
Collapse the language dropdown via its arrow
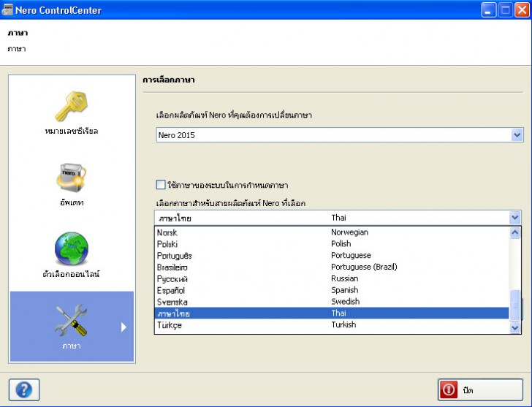tap(514, 218)
